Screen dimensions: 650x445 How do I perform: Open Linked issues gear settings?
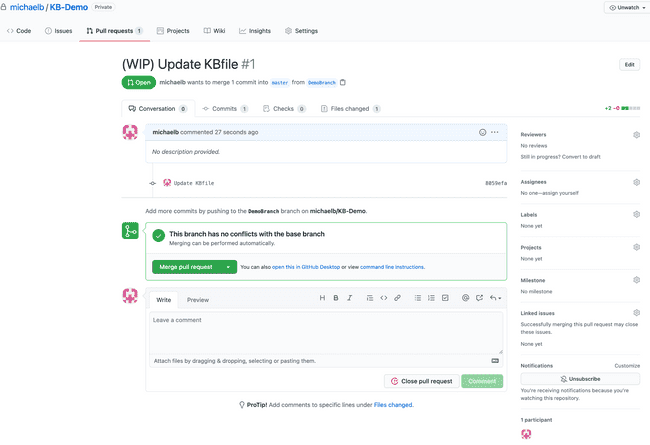(x=636, y=313)
